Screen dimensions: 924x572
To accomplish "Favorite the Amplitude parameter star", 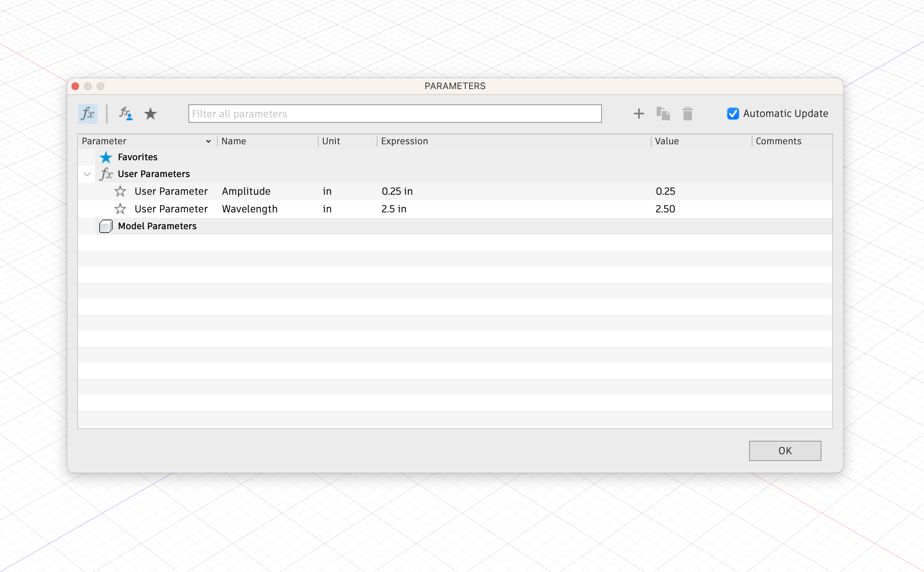I will coord(120,191).
